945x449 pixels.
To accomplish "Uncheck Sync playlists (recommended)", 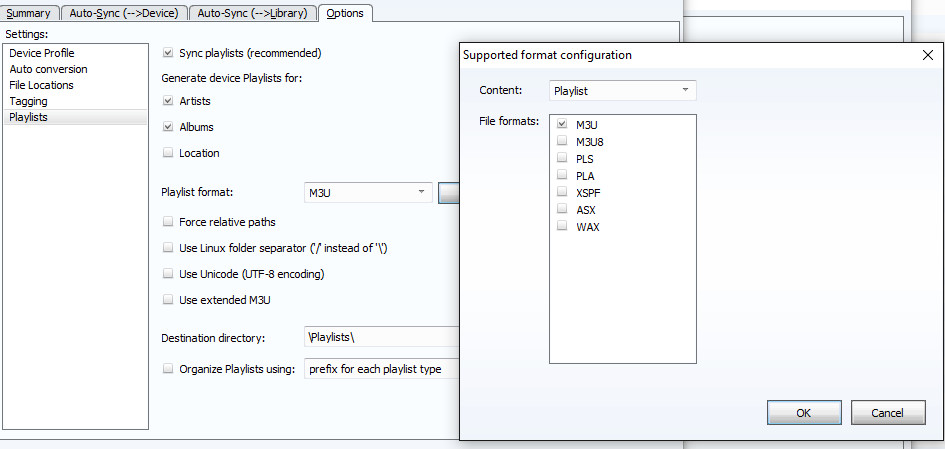I will tap(168, 53).
